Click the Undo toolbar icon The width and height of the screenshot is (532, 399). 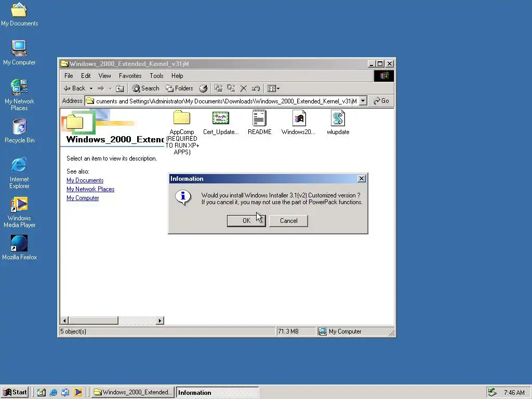256,88
